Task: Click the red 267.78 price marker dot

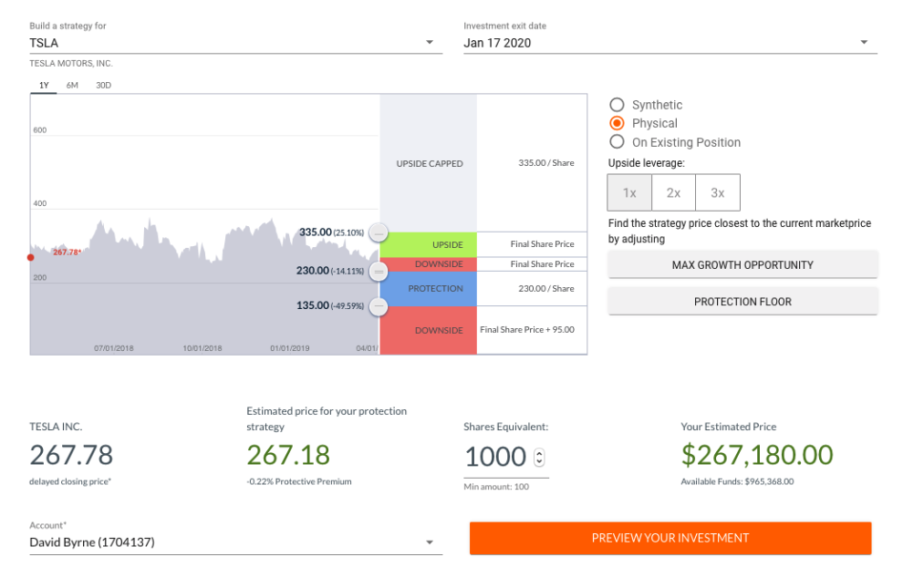Action: click(31, 257)
